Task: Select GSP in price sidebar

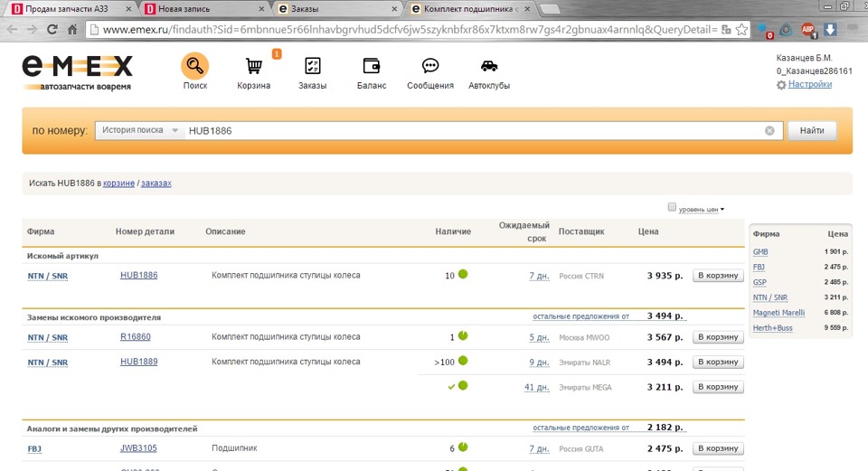Action: tap(759, 282)
